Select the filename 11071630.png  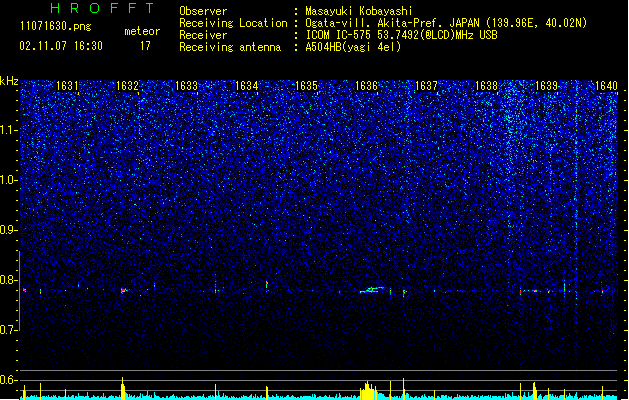[x=56, y=27]
